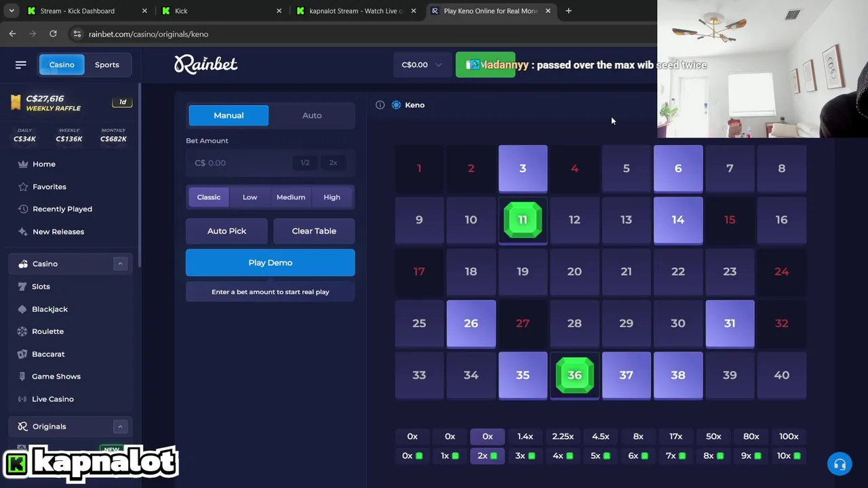Select Keno number 20
This screenshot has height=488, width=868.
coord(574,271)
